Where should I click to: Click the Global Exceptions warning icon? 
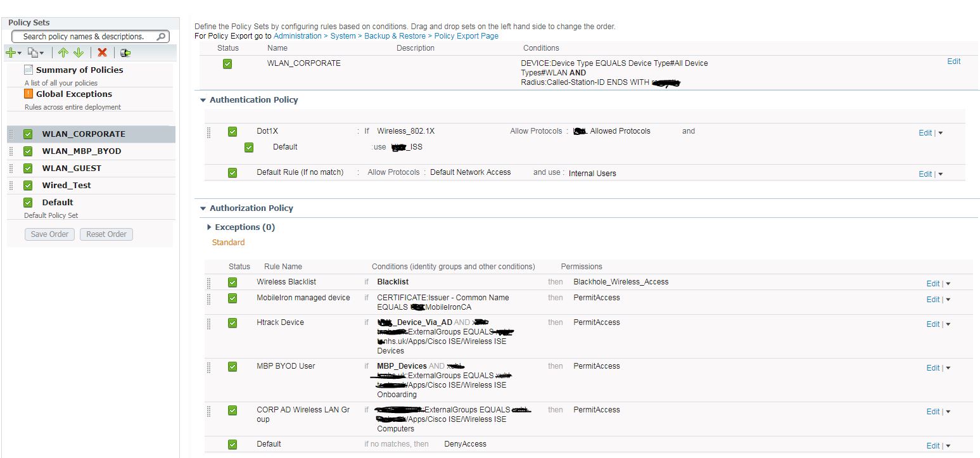click(x=28, y=94)
